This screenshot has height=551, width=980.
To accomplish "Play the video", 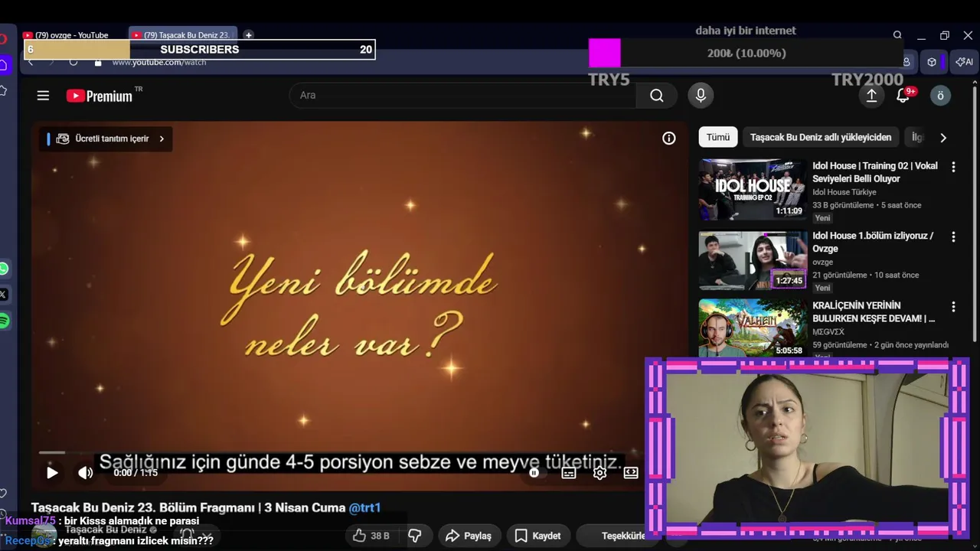I will click(52, 472).
